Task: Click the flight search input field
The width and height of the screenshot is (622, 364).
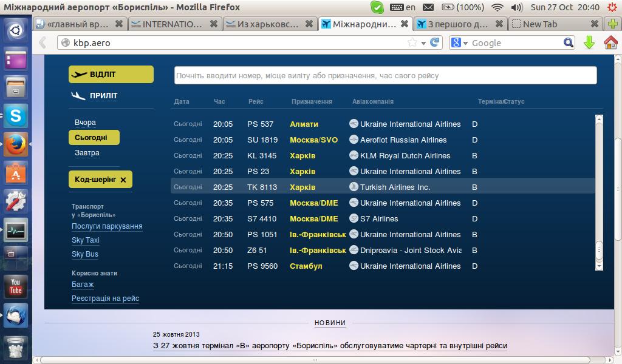Action: [385, 76]
